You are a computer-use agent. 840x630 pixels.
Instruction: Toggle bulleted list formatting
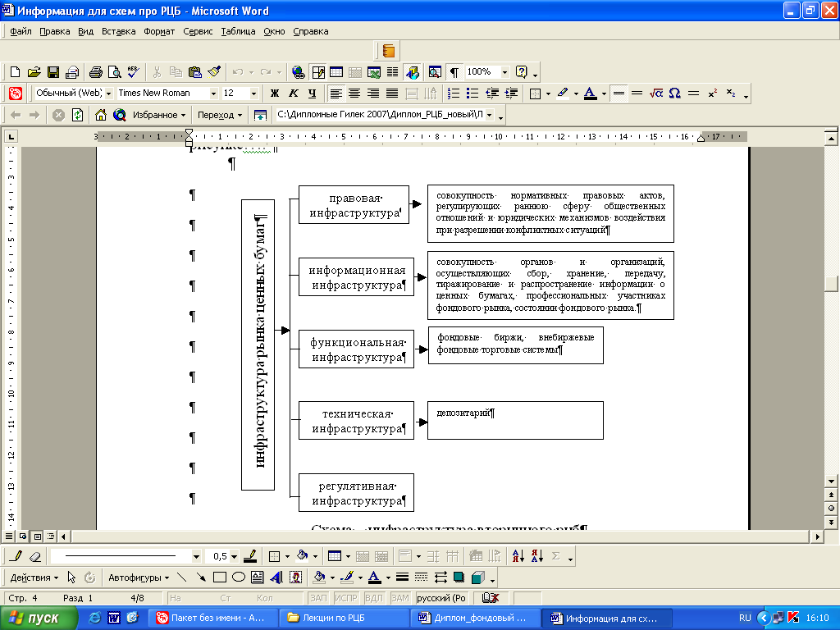pyautogui.click(x=472, y=94)
